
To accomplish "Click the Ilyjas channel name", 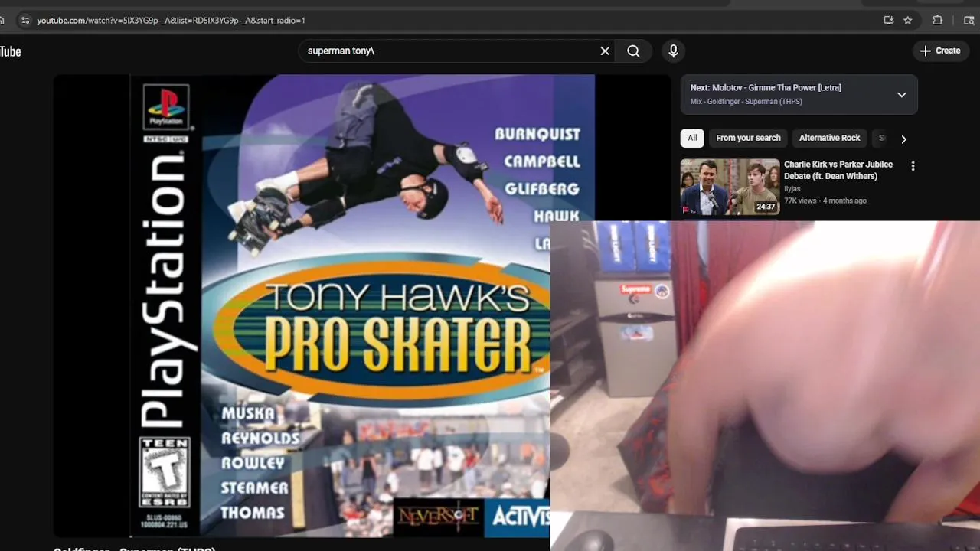I will click(x=792, y=189).
